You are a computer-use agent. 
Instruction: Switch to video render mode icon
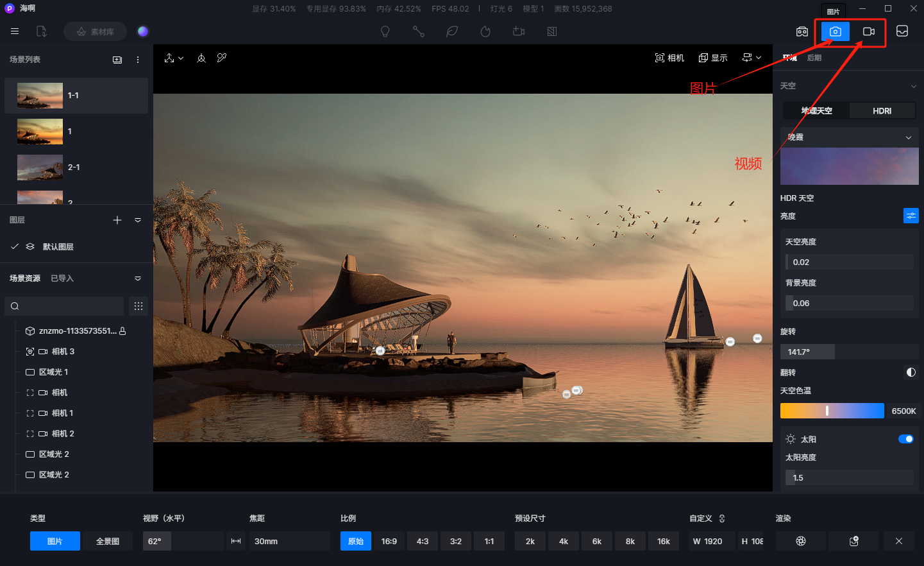point(868,31)
